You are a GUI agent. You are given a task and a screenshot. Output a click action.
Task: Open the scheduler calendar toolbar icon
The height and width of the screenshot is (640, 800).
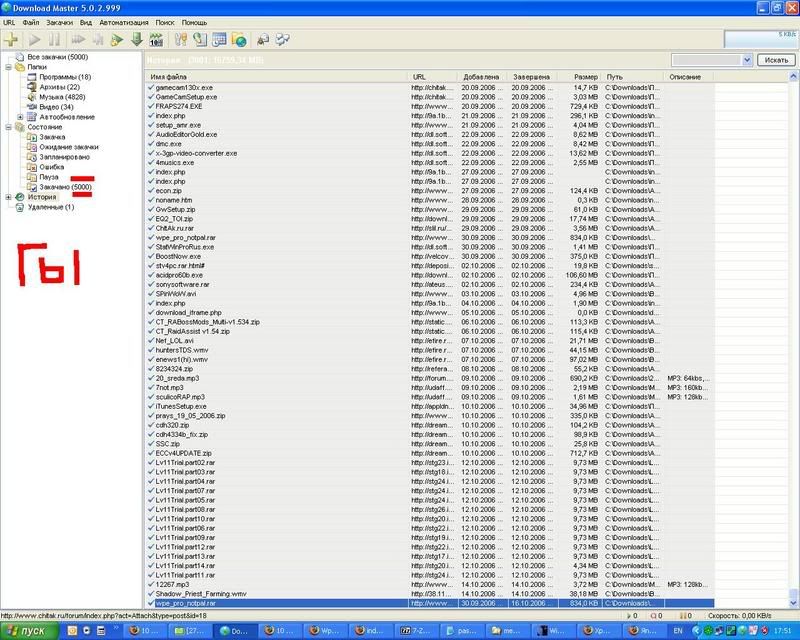pos(219,39)
